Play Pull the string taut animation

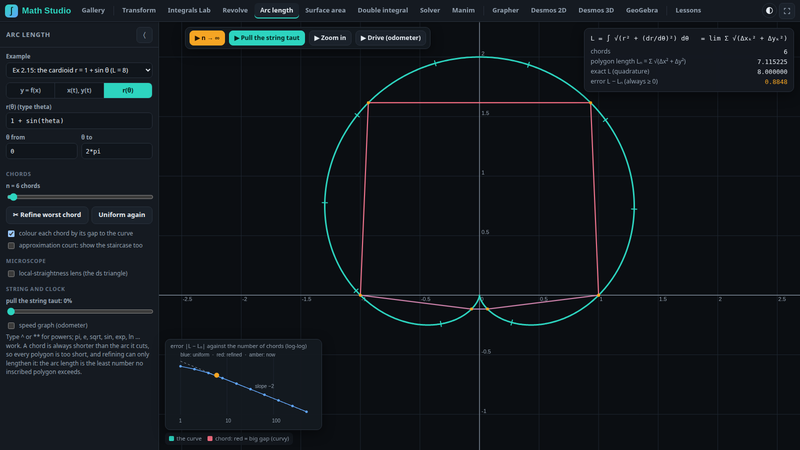(x=267, y=38)
